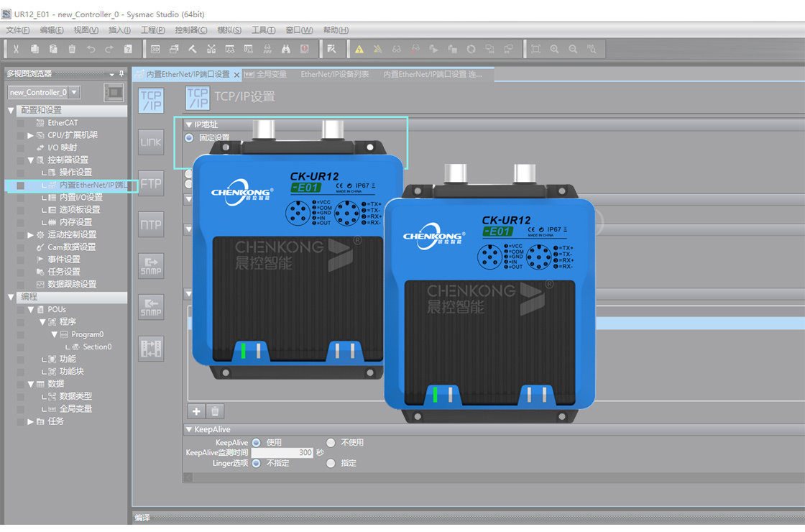Expand the CPU/扩展机架 tree node
Image resolution: width=805 pixels, height=532 pixels.
[30, 136]
